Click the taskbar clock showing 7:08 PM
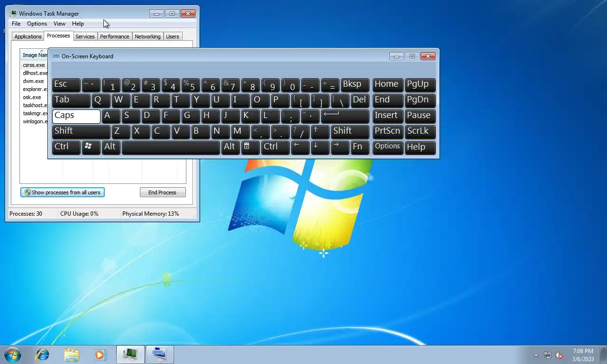This screenshot has height=364, width=607. click(583, 355)
